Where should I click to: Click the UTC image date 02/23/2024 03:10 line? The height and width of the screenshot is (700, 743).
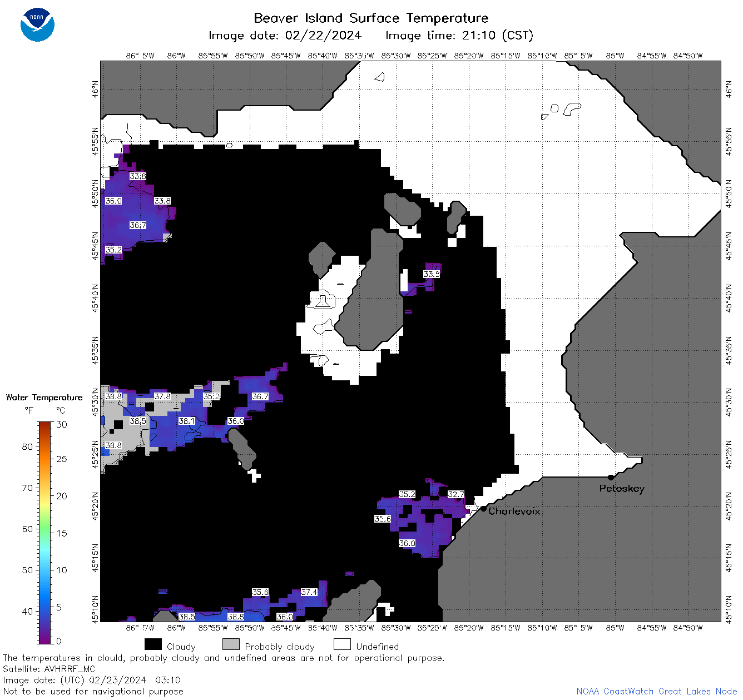coord(92,680)
